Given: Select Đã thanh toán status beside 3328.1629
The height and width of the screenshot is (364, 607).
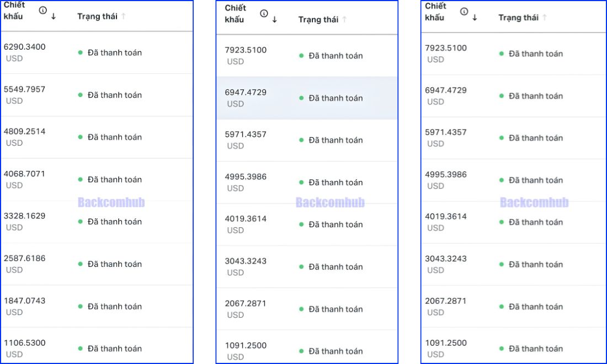Looking at the screenshot, I should pyautogui.click(x=110, y=222).
